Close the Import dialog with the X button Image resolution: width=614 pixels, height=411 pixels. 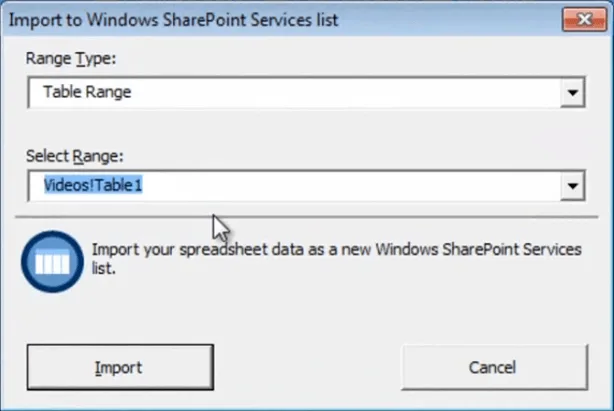[582, 19]
